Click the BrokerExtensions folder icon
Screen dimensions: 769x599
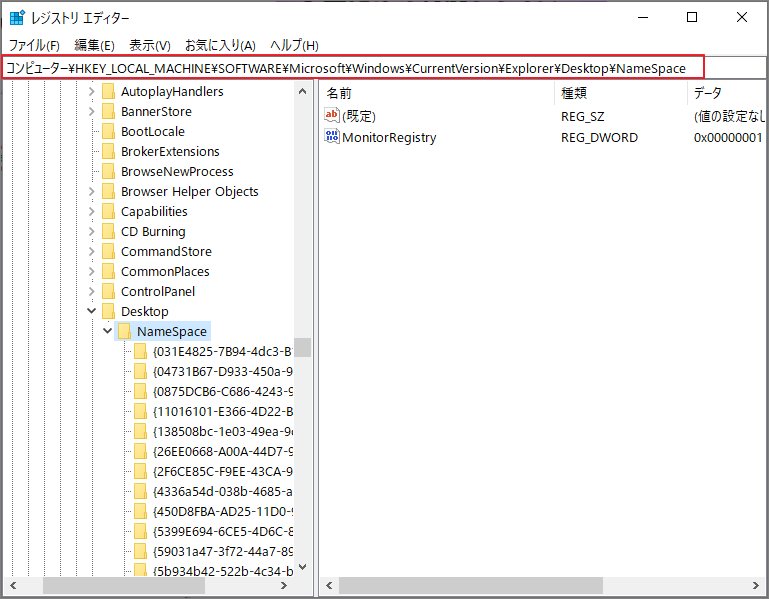coord(108,152)
